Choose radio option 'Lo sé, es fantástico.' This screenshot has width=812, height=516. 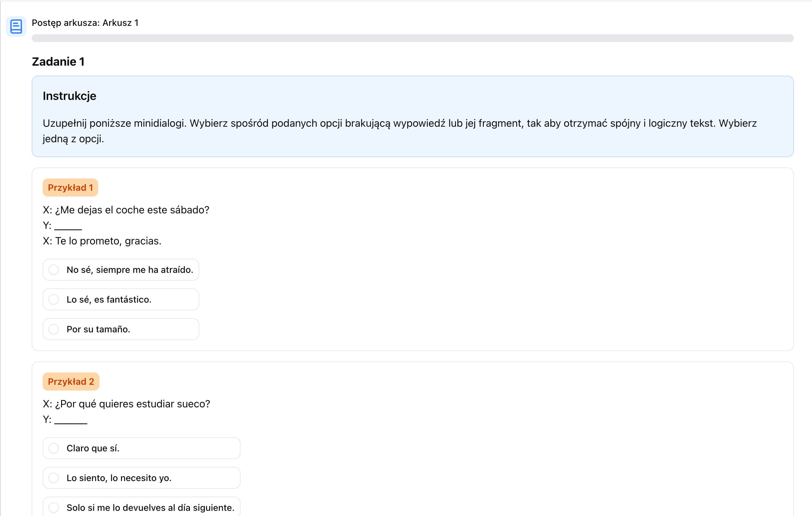(54, 299)
